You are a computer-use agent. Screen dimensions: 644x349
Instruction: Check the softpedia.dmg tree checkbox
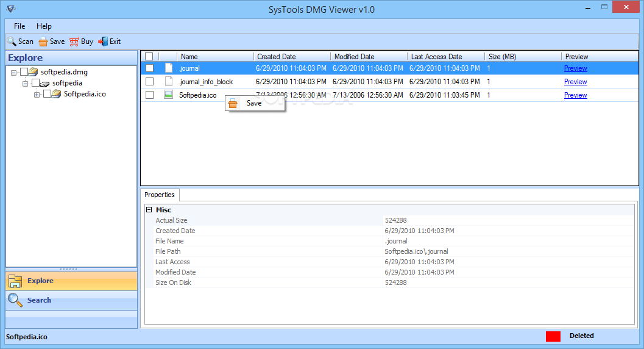24,72
